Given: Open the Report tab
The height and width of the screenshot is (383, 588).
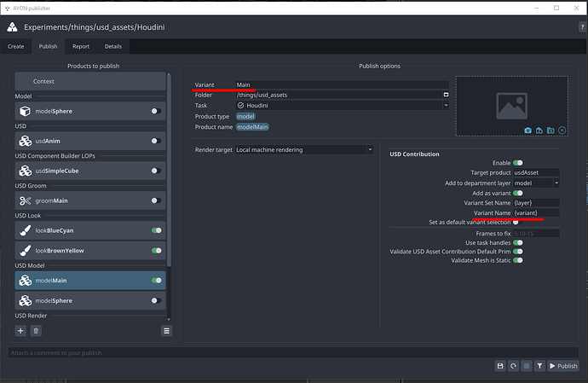Looking at the screenshot, I should (x=81, y=47).
